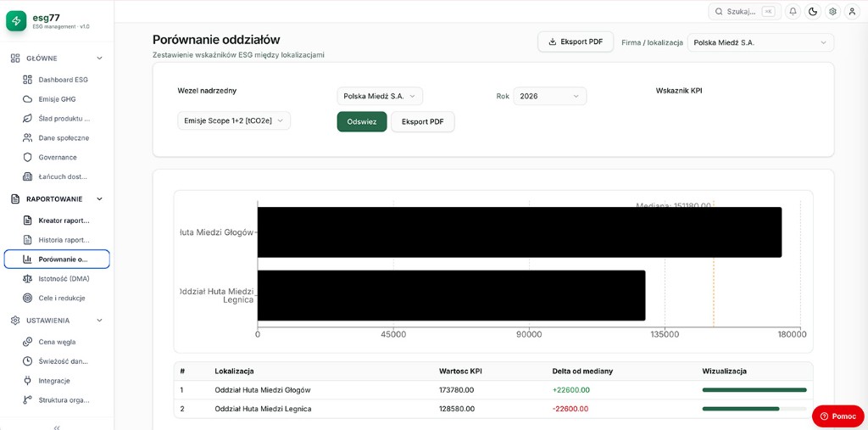The width and height of the screenshot is (868, 430).
Task: Select Oddział Huta Miedzi Legnica table cell
Action: point(263,409)
